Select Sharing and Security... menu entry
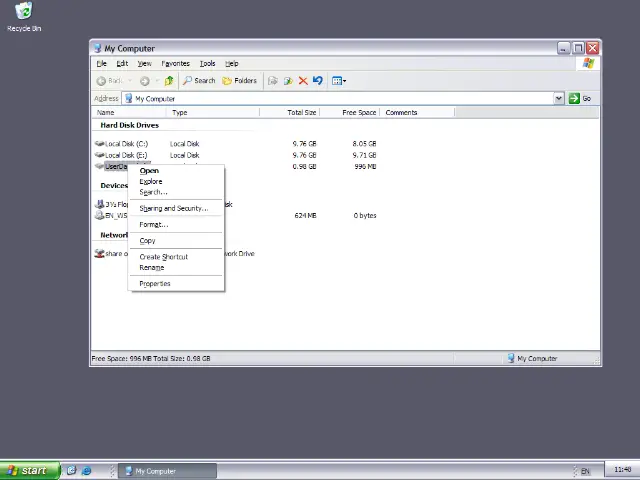This screenshot has height=480, width=640. [x=176, y=208]
